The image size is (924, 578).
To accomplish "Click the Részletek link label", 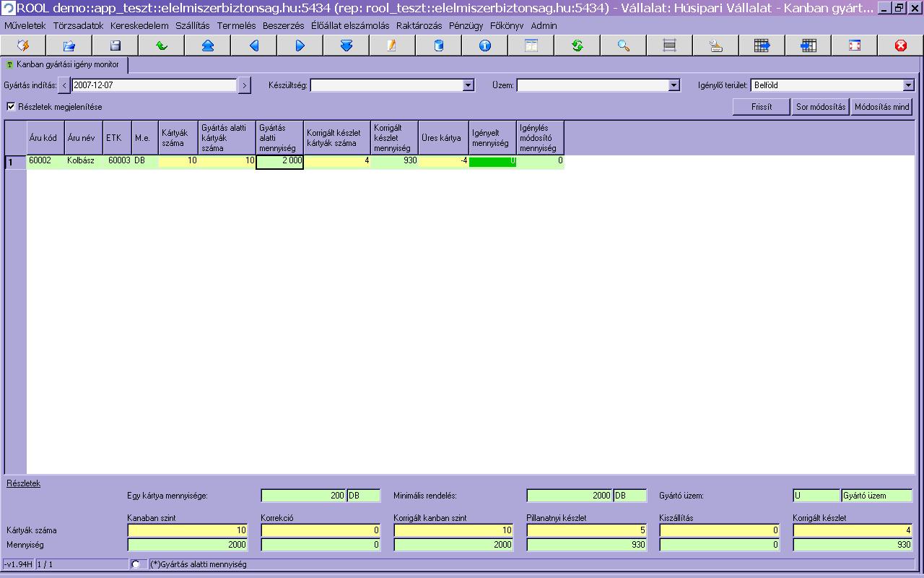I will click(x=24, y=483).
